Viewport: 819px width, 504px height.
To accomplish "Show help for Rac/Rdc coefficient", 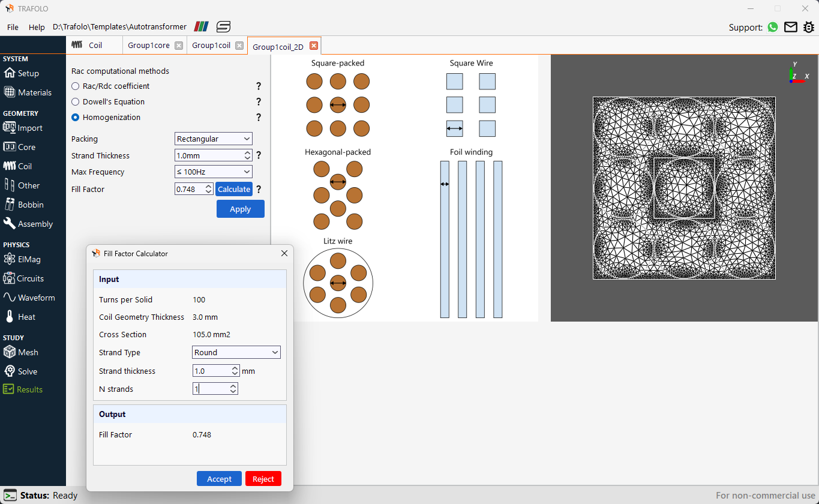I will (x=259, y=86).
